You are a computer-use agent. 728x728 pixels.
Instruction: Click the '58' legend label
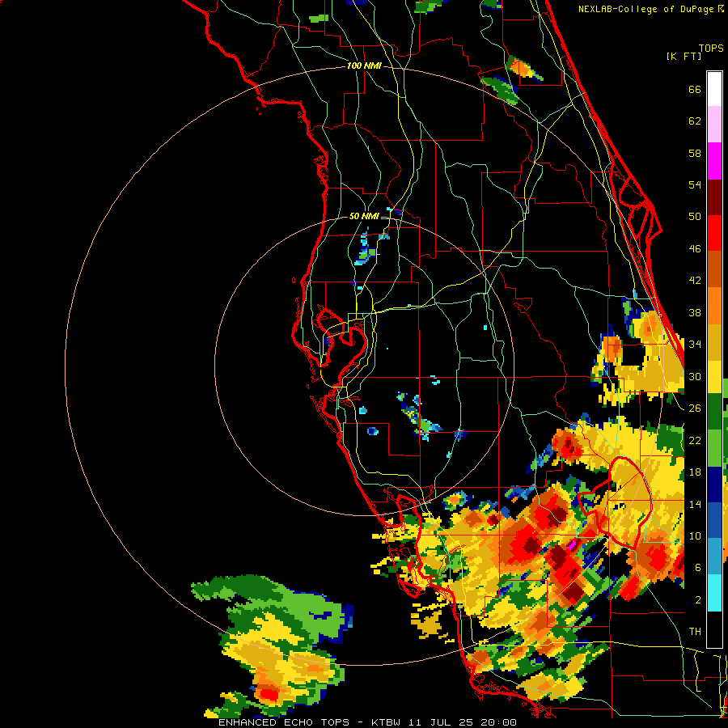click(695, 153)
